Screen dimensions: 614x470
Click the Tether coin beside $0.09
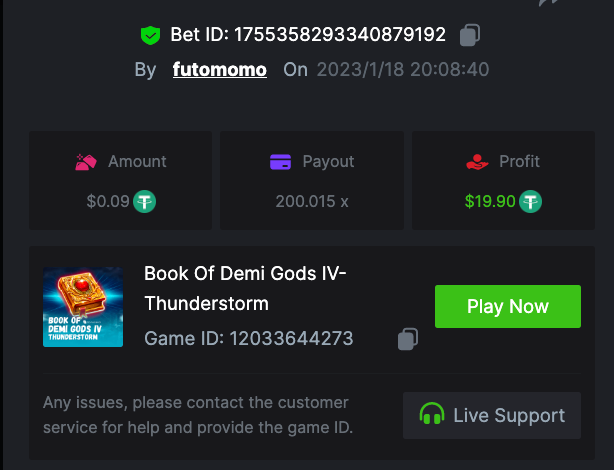pyautogui.click(x=145, y=201)
